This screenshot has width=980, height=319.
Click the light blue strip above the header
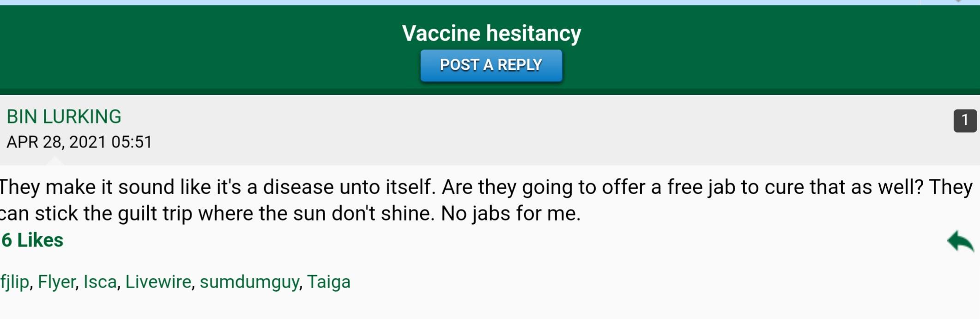pos(490,2)
